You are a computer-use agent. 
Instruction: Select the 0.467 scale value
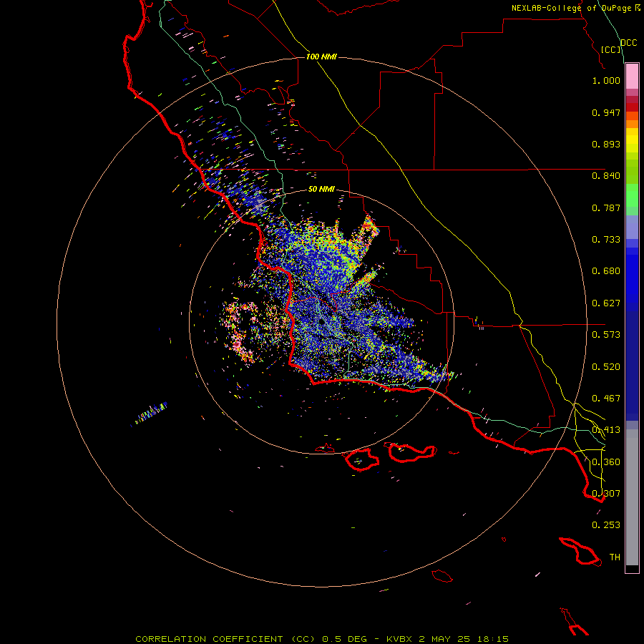click(606, 399)
